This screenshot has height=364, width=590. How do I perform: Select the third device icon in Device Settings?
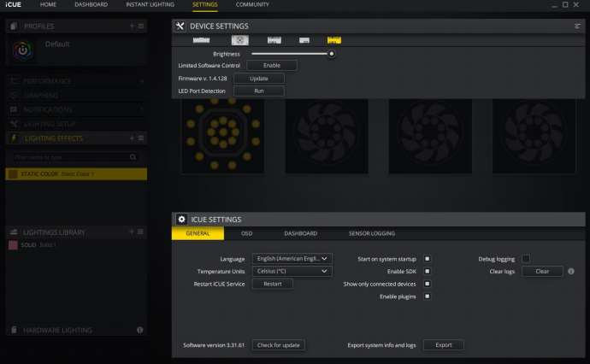[x=274, y=40]
